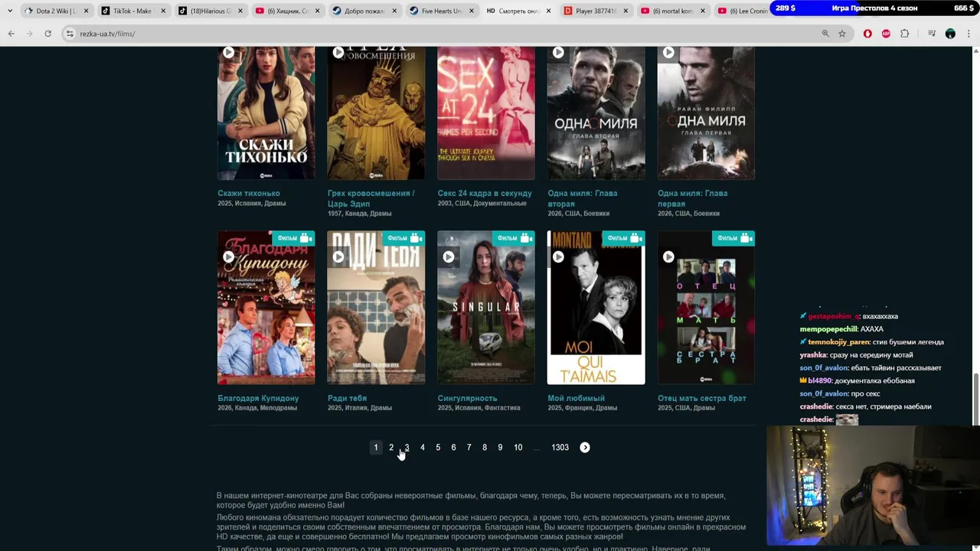This screenshot has height=551, width=980.
Task: Jump to last page 1303
Action: [560, 448]
